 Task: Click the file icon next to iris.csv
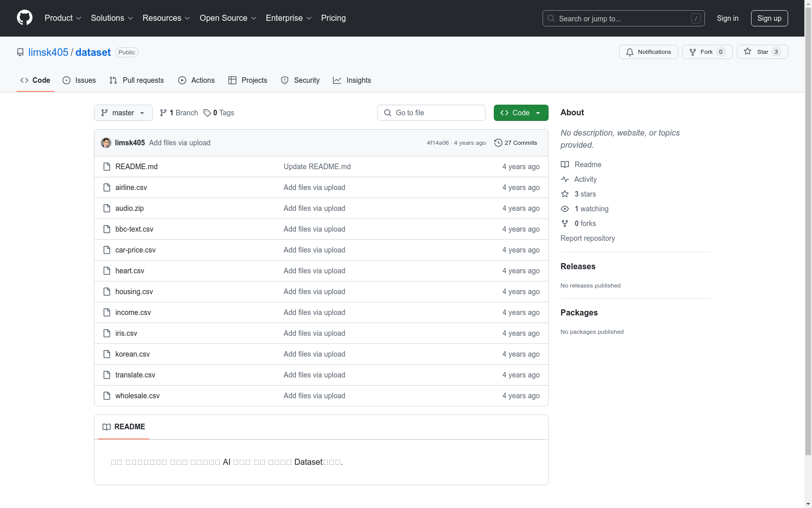pos(107,333)
